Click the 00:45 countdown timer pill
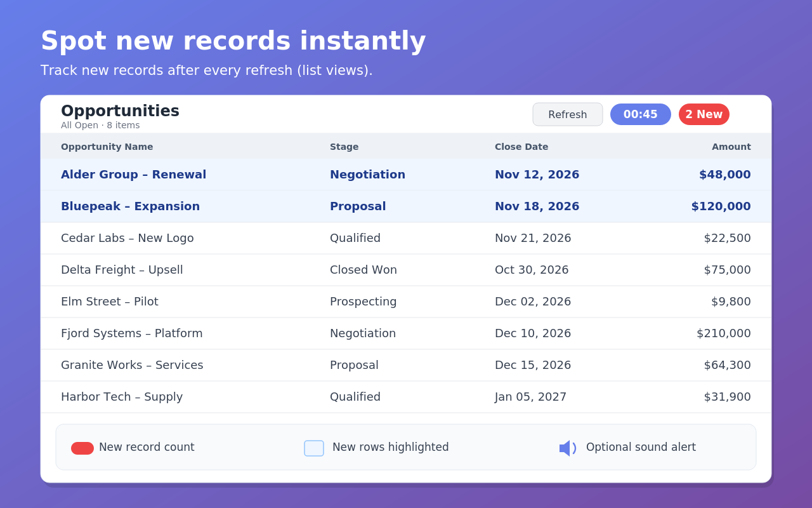The image size is (812, 508). [x=641, y=114]
